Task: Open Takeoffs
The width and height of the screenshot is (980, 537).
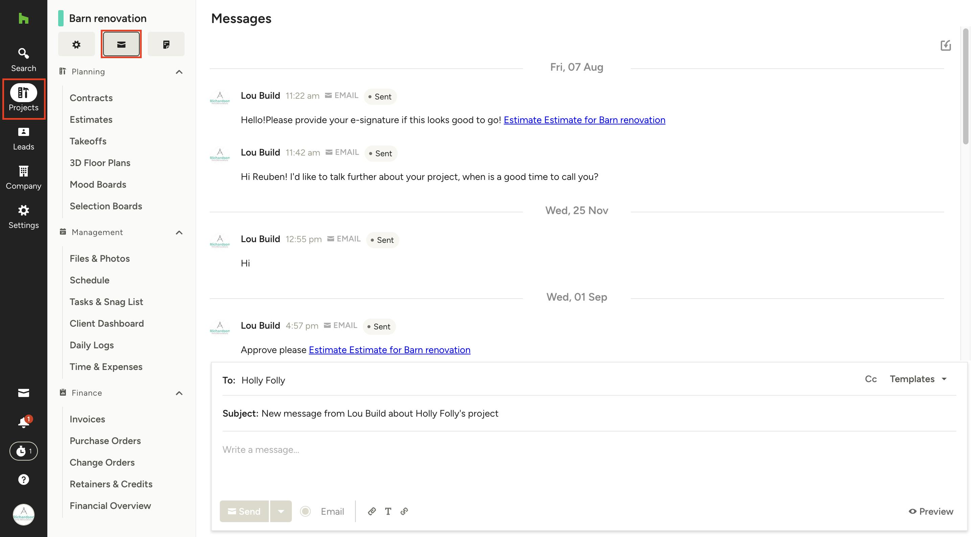Action: pos(88,141)
